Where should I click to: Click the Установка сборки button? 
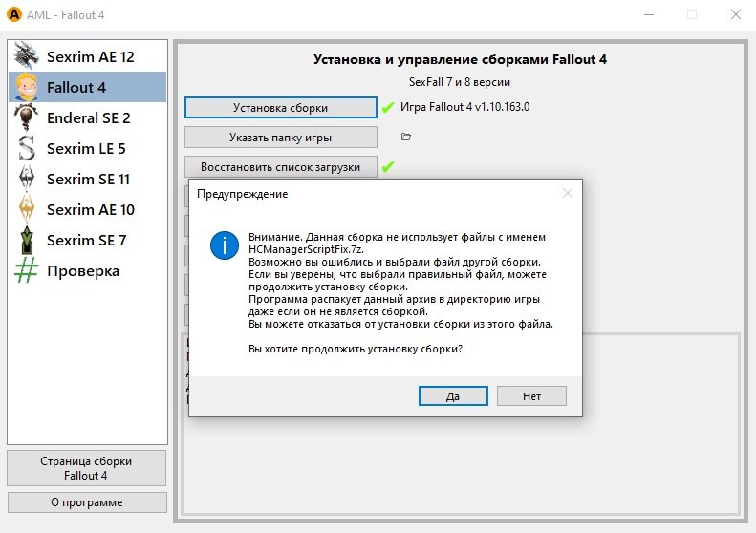pos(281,107)
